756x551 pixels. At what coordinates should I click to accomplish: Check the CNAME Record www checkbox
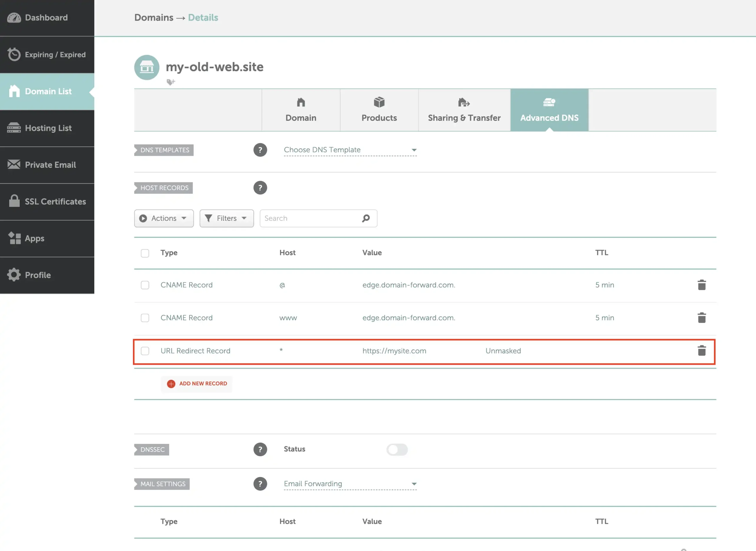pos(145,318)
